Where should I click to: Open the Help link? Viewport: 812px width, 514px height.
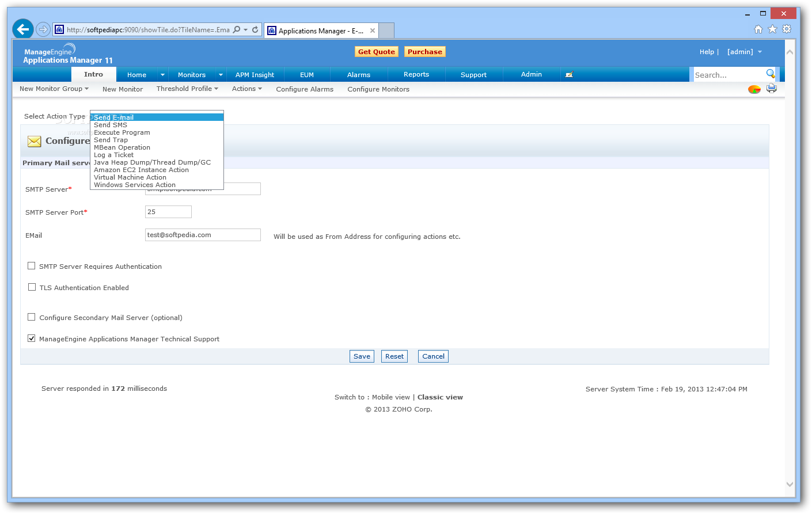pyautogui.click(x=707, y=52)
